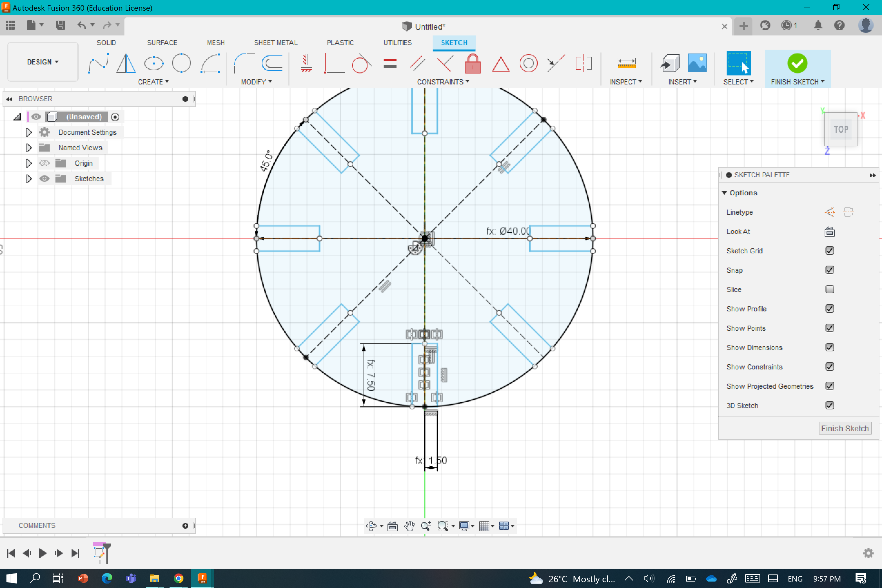The height and width of the screenshot is (588, 882).
Task: Switch to the SURFACE tab
Action: [162, 43]
